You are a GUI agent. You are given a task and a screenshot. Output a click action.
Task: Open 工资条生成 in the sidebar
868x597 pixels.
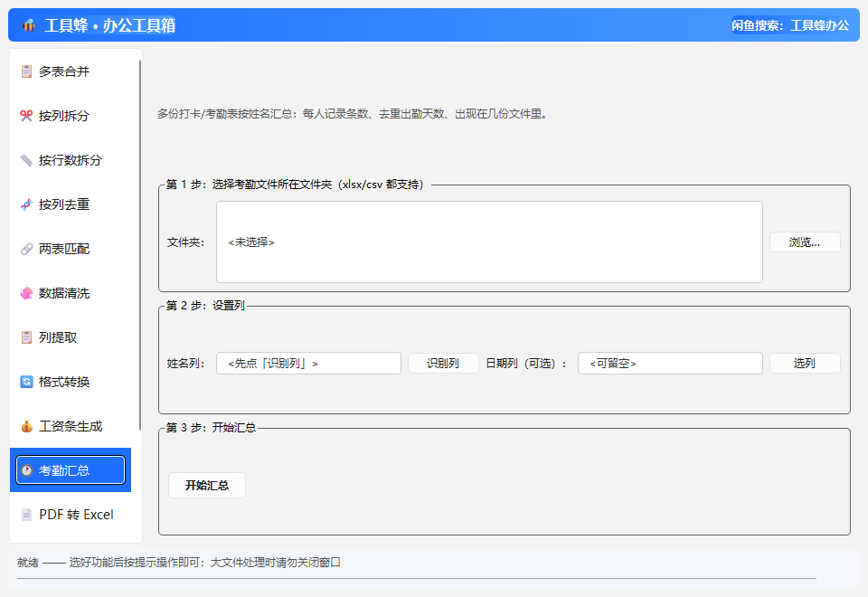(x=71, y=426)
